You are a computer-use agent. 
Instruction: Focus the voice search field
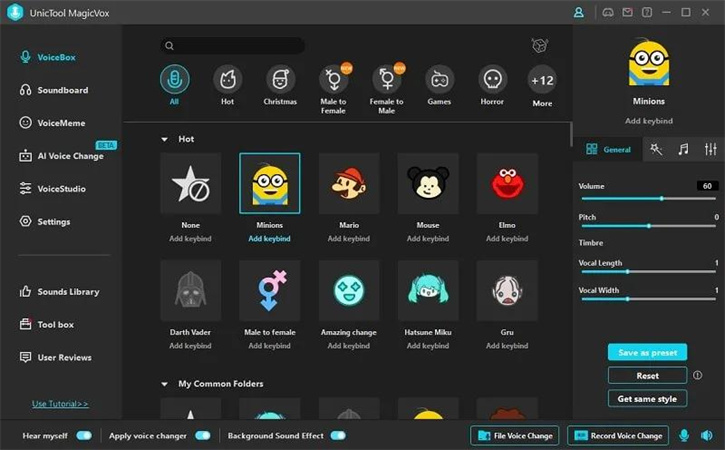point(233,46)
